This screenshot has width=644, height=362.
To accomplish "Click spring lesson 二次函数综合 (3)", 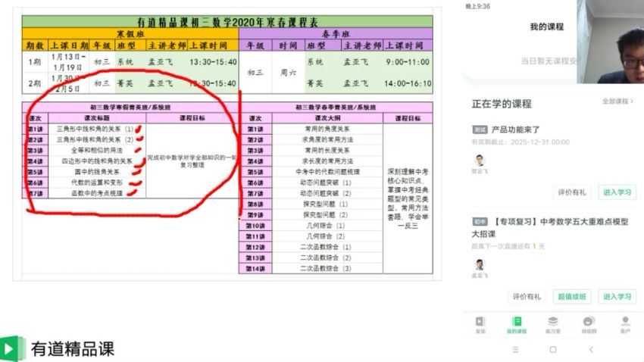I will [x=326, y=268].
